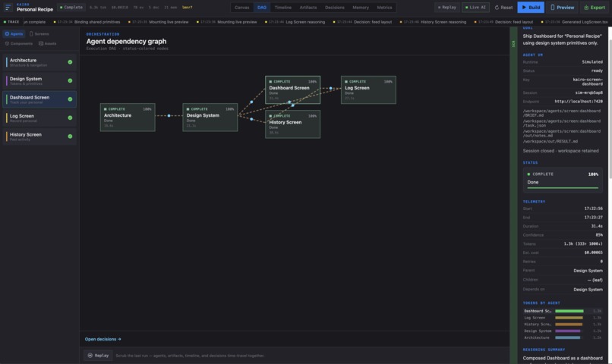Click the Design System node in the graph
The width and height of the screenshot is (612, 364).
pos(210,118)
